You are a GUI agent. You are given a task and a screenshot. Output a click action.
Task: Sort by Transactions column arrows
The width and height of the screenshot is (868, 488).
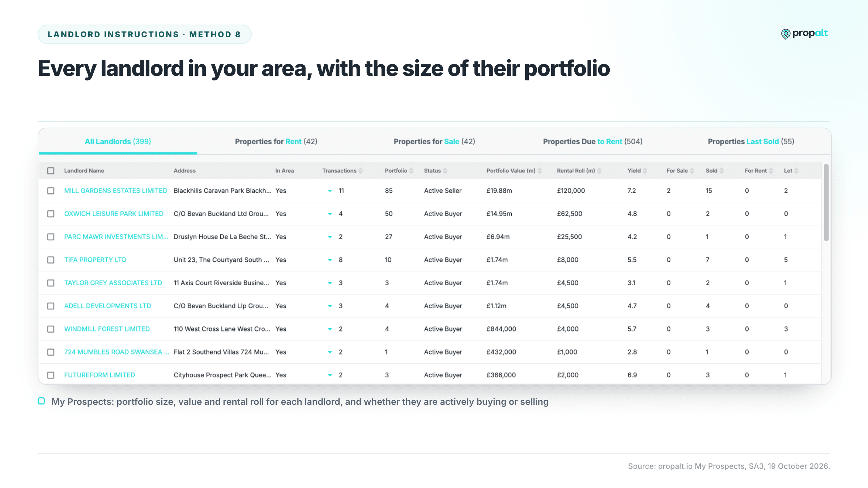click(x=361, y=171)
